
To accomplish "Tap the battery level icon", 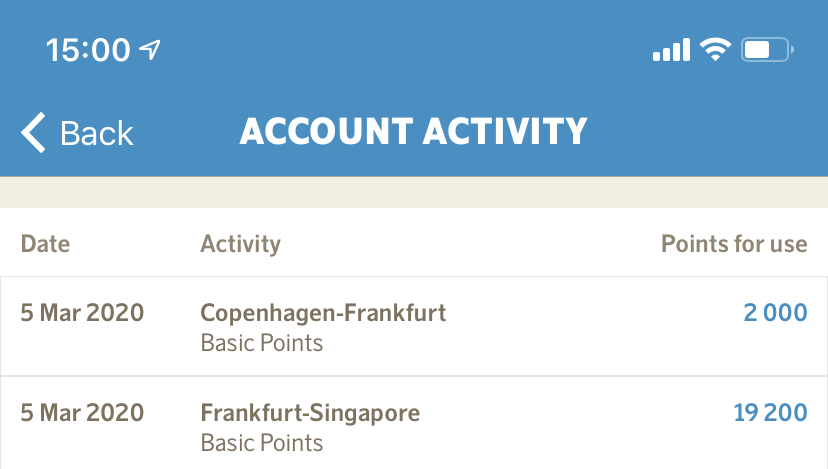I will click(x=766, y=49).
